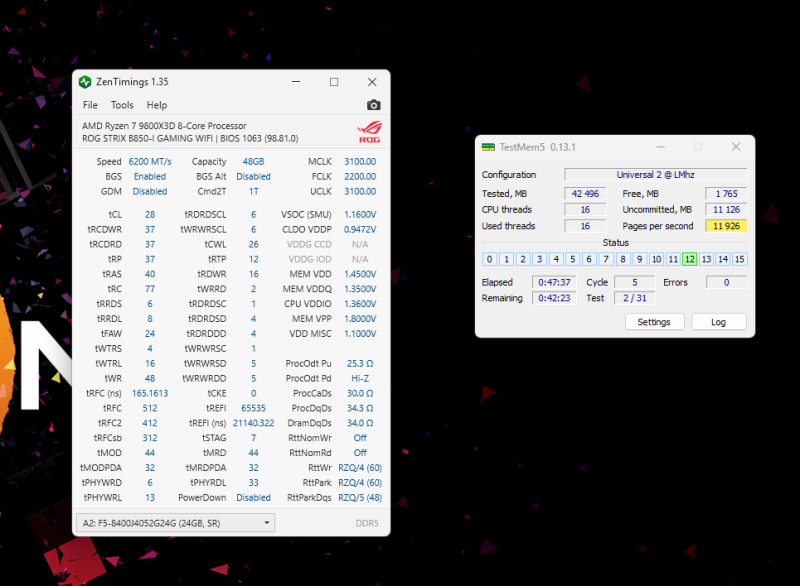Select thread status box 10
The height and width of the screenshot is (586, 800).
coord(656,259)
